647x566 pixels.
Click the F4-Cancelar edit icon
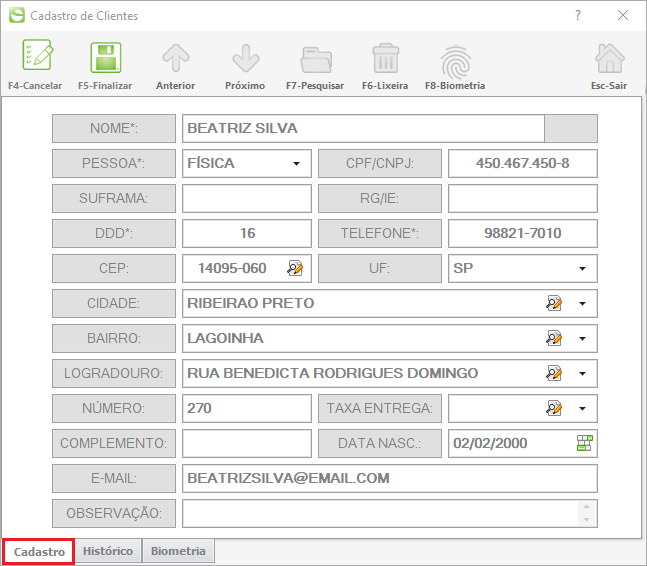pos(37,56)
